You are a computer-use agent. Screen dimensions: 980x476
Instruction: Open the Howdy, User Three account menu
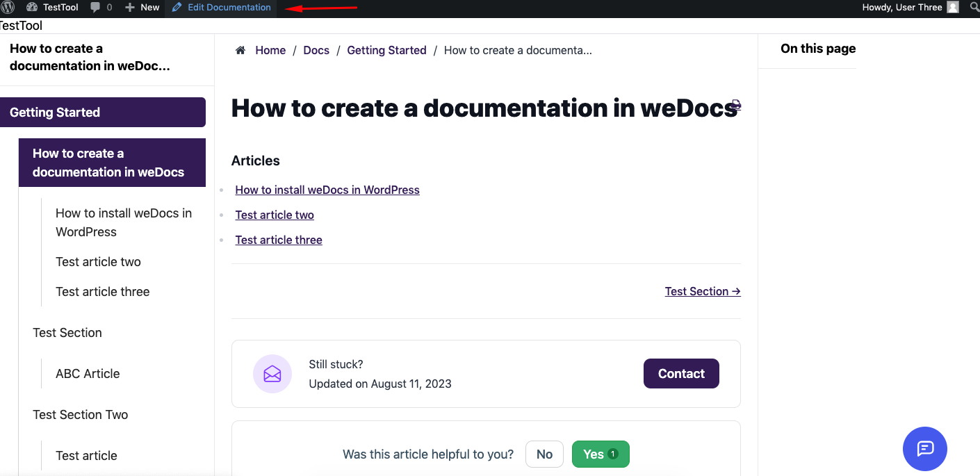[910, 8]
